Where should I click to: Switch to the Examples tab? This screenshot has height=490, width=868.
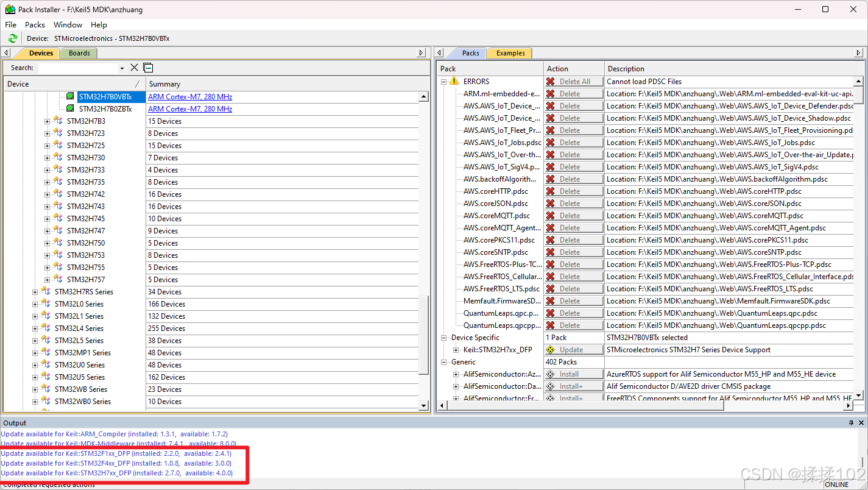click(x=510, y=53)
